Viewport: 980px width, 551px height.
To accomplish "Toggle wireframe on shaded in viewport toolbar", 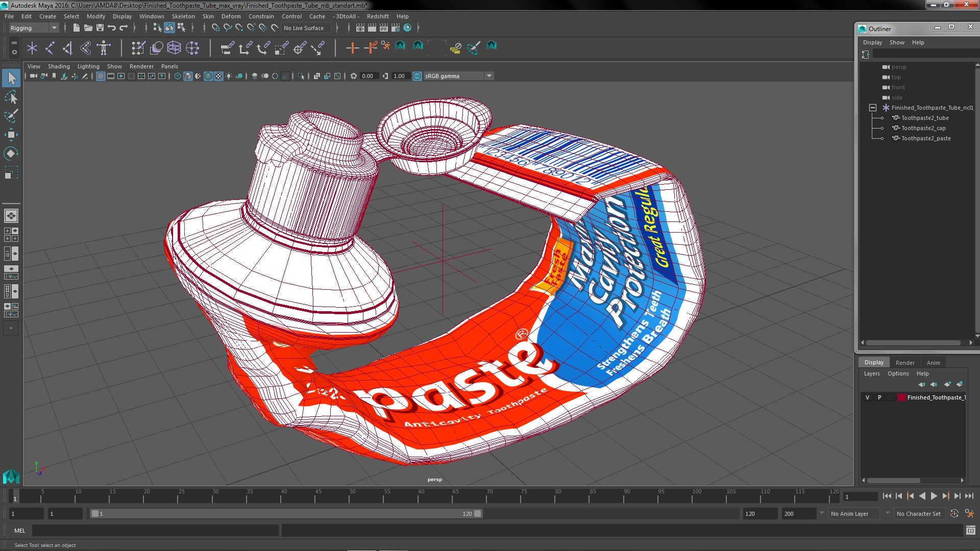I will coord(208,76).
